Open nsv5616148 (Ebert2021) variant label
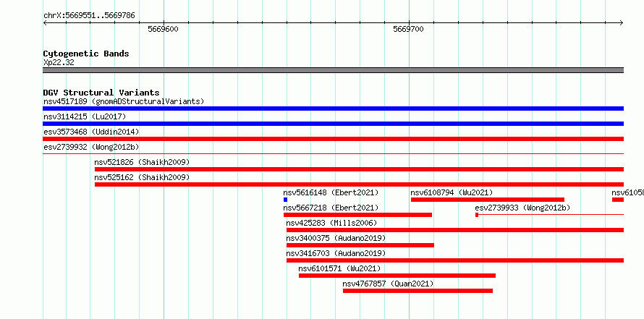644x319 pixels. coord(331,192)
